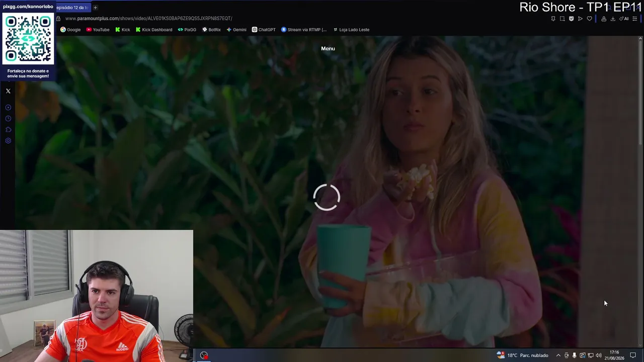The width and height of the screenshot is (644, 362).
Task: Click the pin icon in browser toolbar
Action: click(553, 19)
